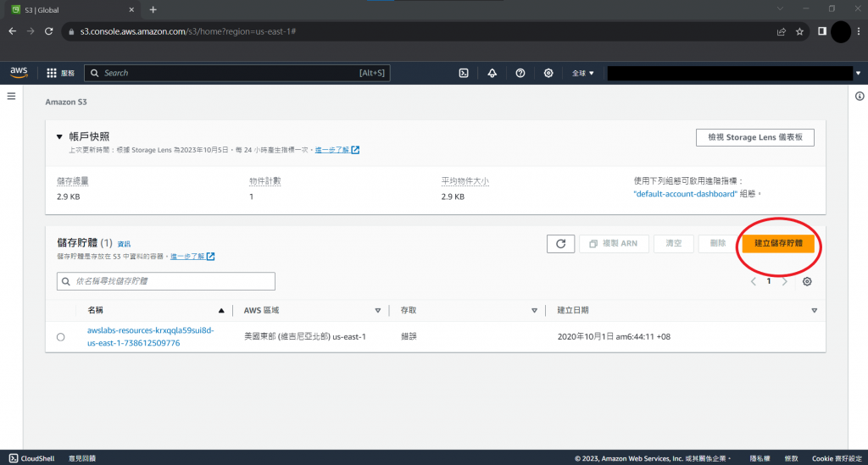Open the services grid menu
Image resolution: width=868 pixels, height=465 pixels.
[52, 73]
